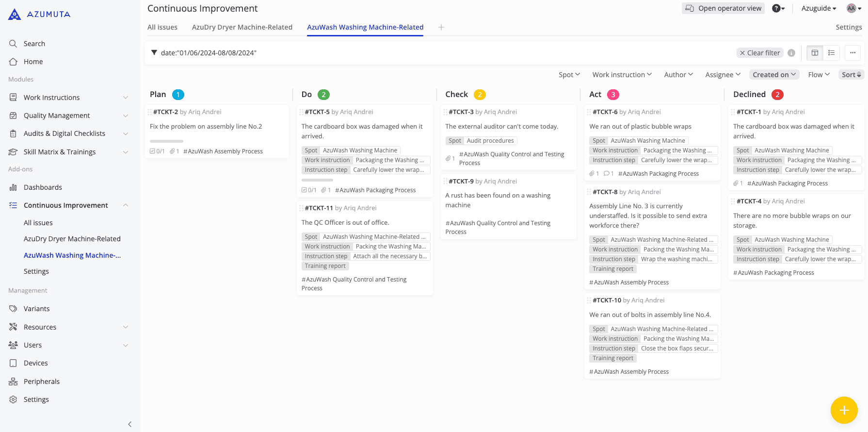Toggle the checklist indicator on TCKT-5 card

point(309,190)
